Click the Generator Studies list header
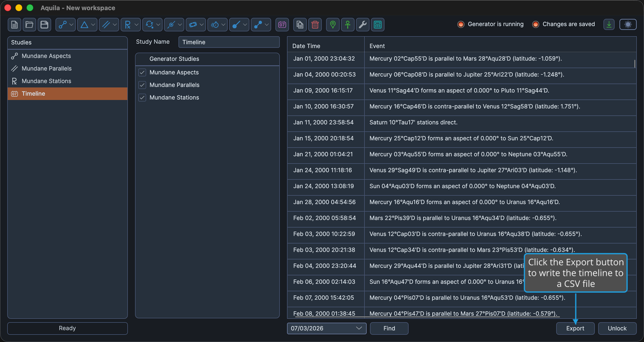 pyautogui.click(x=207, y=59)
